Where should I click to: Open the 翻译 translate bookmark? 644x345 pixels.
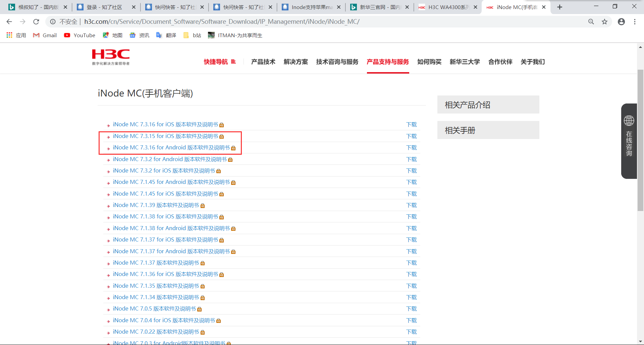(x=166, y=35)
